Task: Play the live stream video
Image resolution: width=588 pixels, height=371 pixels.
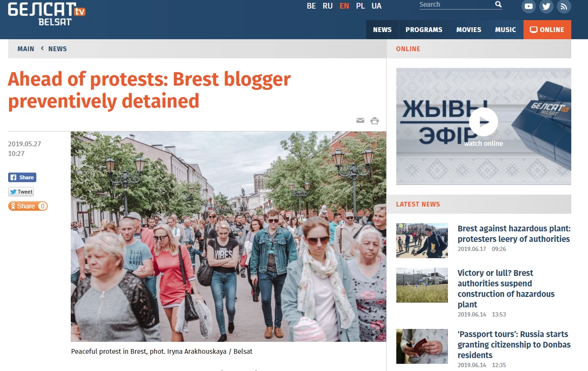Action: 483,122
